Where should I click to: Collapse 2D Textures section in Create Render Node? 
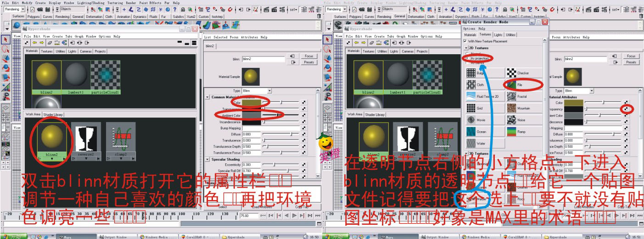click(465, 48)
